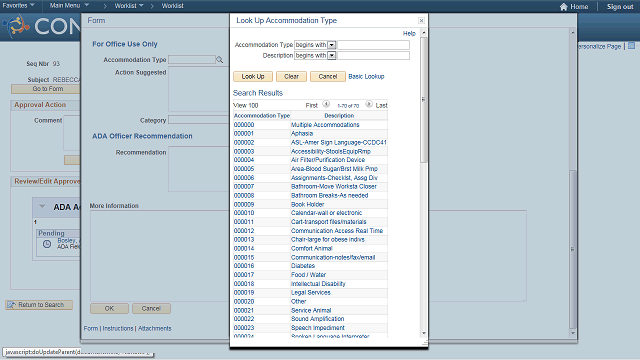The image size is (640, 360).
Task: Click the Description search text field
Action: click(373, 56)
